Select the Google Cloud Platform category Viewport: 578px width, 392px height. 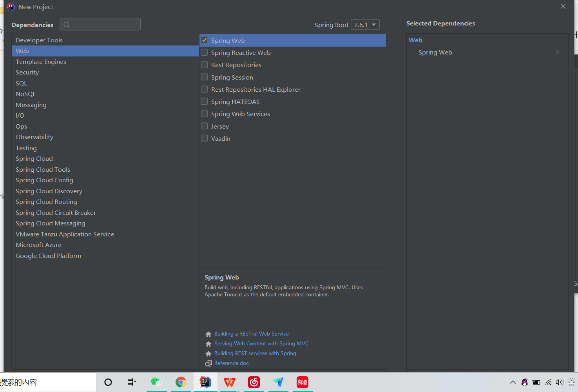pos(105,256)
